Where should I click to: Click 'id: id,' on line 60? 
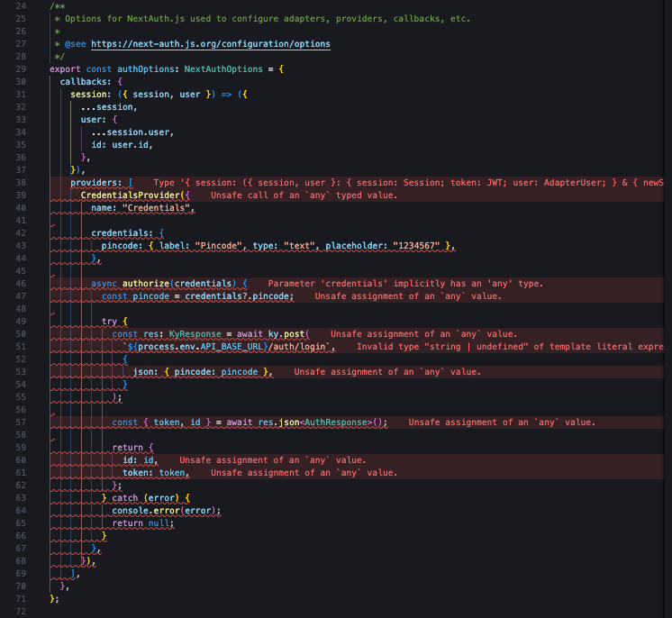[141, 459]
